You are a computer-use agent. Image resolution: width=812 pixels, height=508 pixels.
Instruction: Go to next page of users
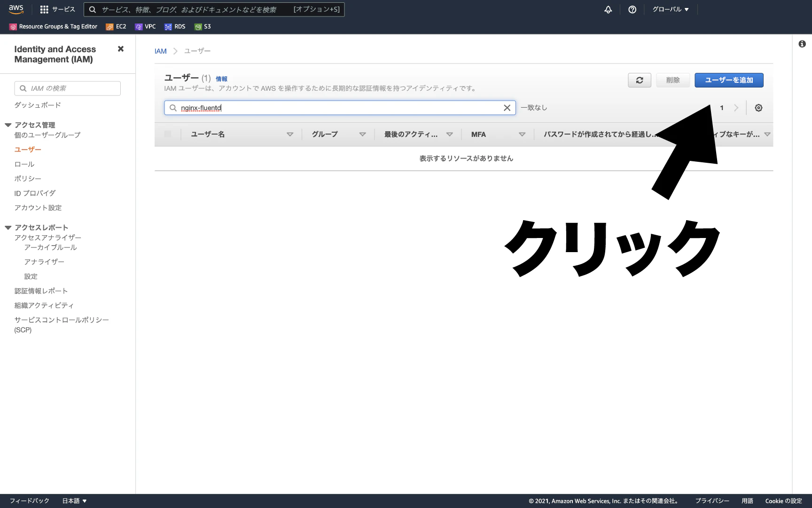736,108
